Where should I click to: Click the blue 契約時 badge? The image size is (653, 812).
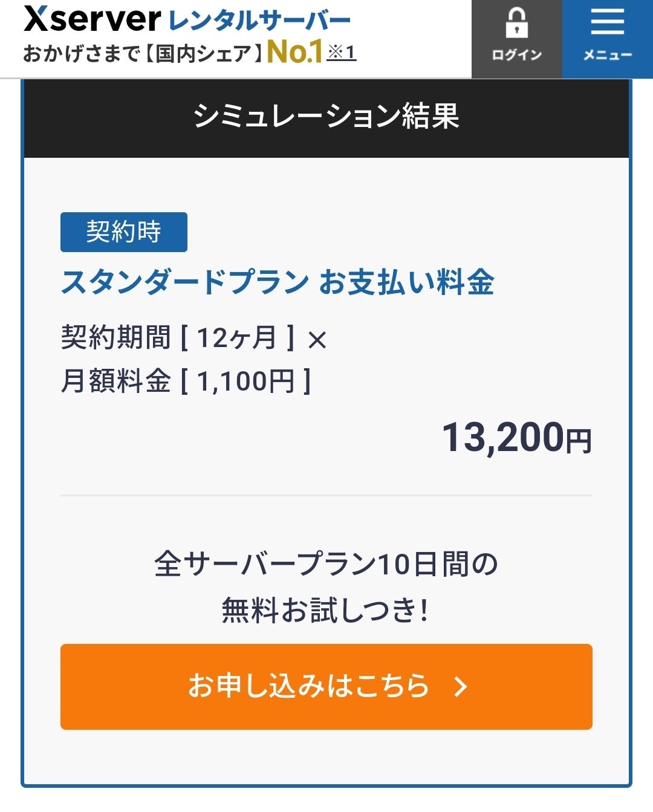pos(123,232)
